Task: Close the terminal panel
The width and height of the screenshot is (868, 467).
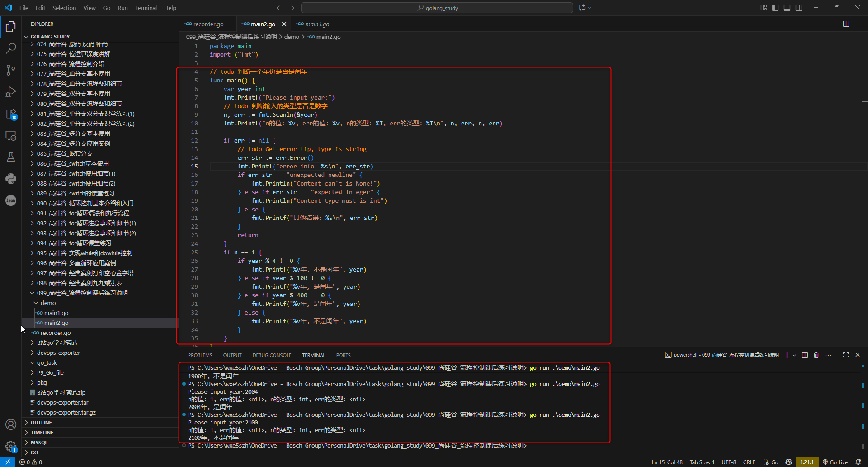Action: point(858,355)
